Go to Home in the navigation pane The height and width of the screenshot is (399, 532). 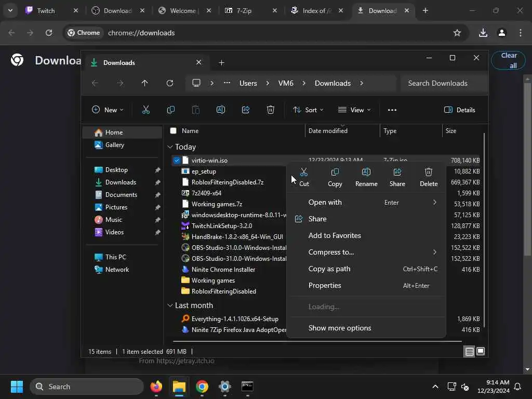click(x=122, y=132)
